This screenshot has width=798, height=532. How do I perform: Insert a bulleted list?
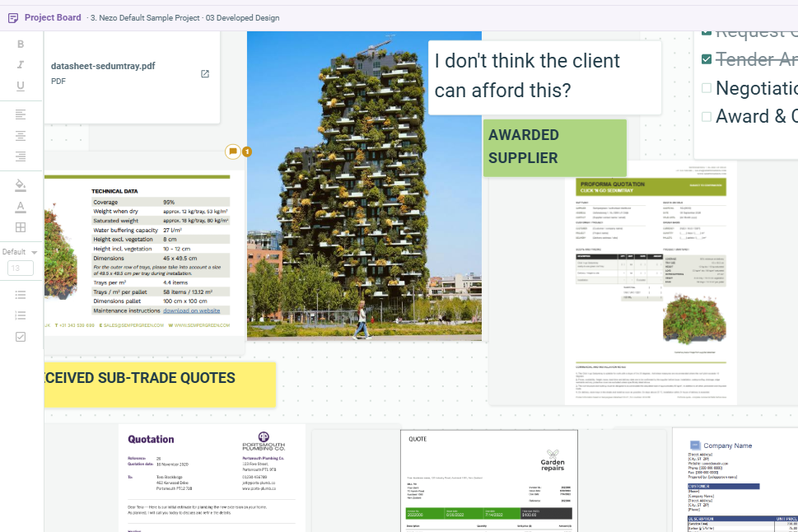(21, 295)
